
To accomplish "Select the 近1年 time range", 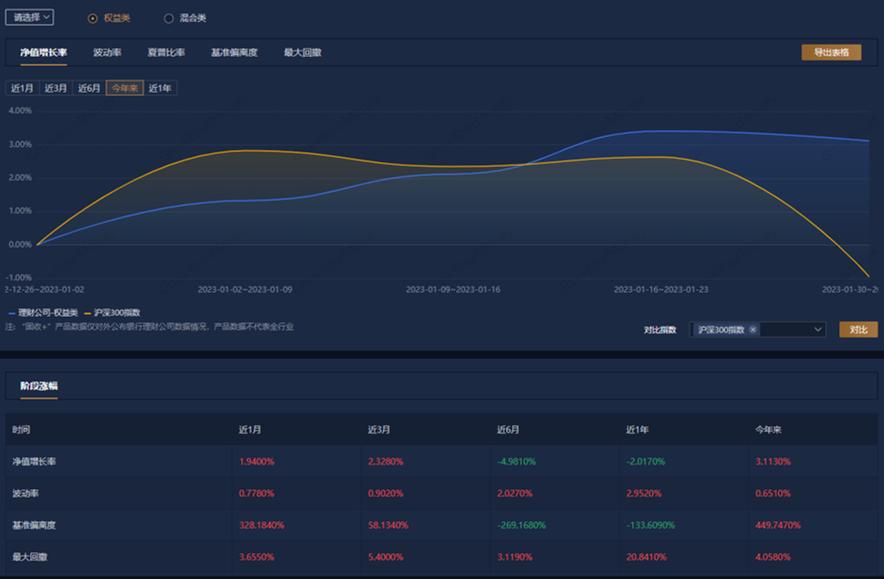I will (x=160, y=88).
